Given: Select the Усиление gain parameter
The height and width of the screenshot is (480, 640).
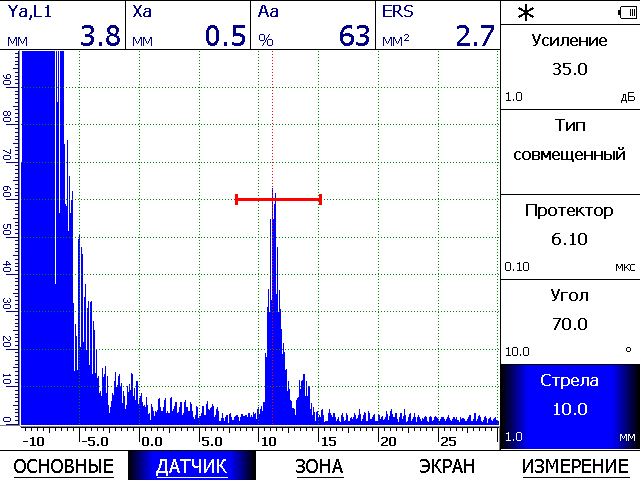Looking at the screenshot, I should [x=569, y=66].
